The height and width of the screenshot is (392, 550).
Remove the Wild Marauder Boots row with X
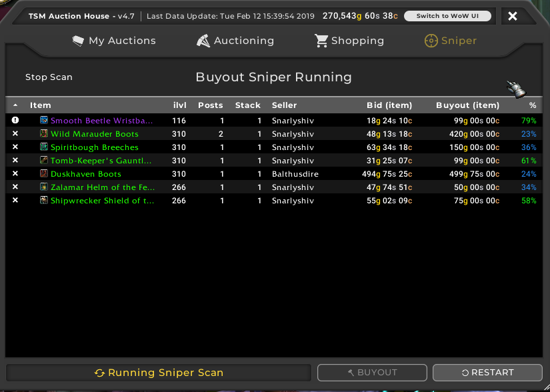(15, 134)
